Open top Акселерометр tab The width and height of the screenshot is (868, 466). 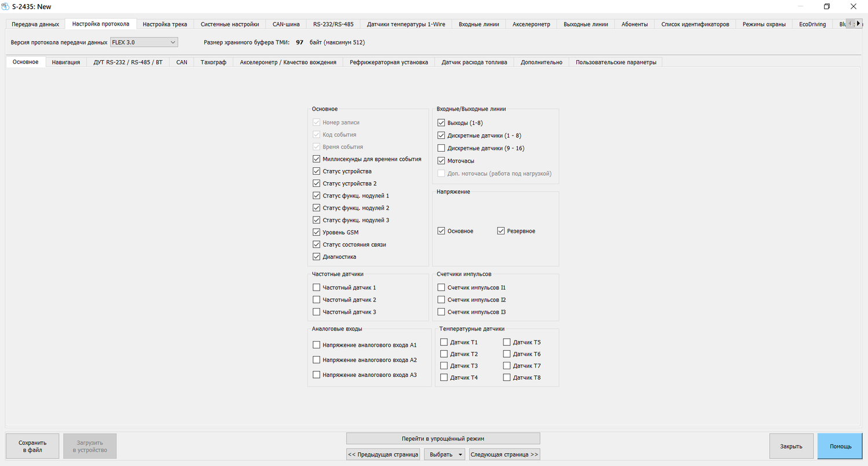tap(531, 24)
